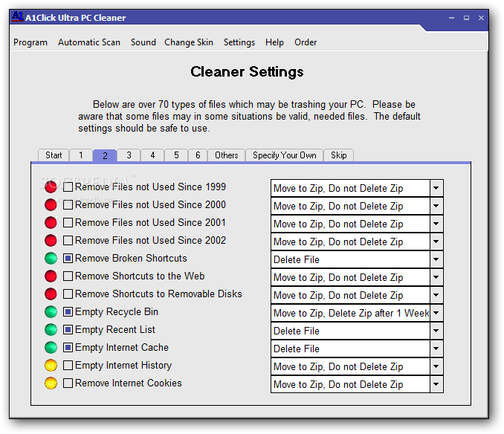Open action dropdown for Empty Internet History
The image size is (504, 434).
click(436, 366)
